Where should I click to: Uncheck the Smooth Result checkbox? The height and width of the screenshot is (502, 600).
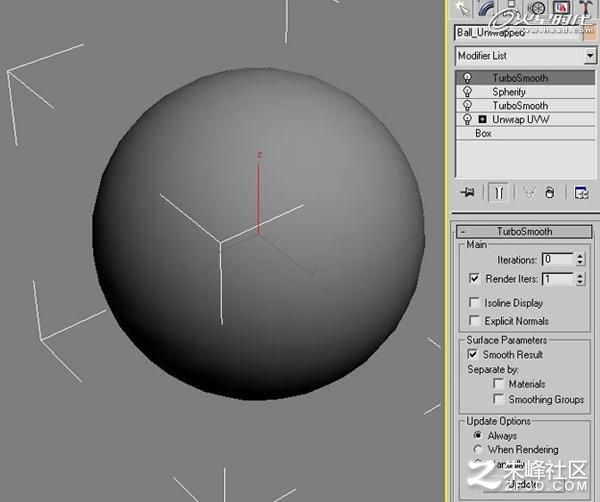click(x=473, y=354)
